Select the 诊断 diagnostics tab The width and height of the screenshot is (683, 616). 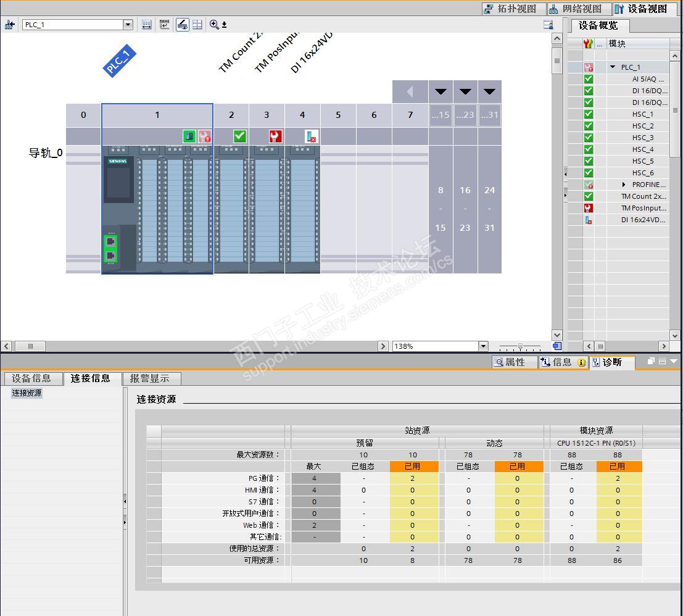click(611, 362)
